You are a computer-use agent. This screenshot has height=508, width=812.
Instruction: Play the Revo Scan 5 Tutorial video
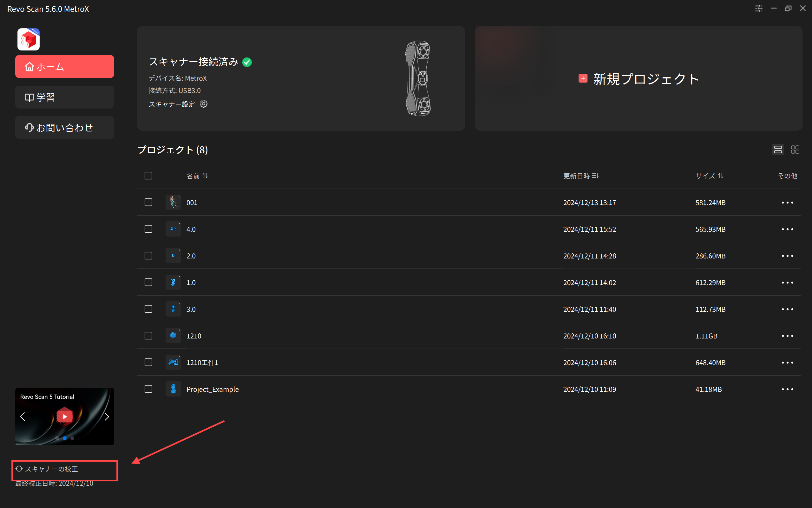[65, 416]
